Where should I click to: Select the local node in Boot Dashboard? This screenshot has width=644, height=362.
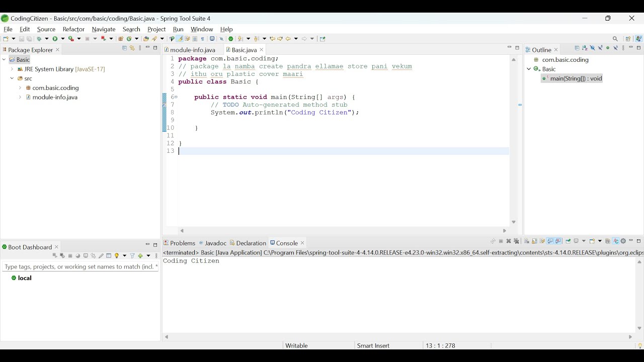click(22, 278)
